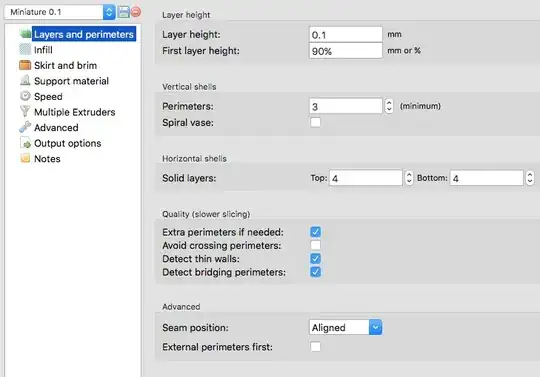Click the Bottom solid layers stepper

530,178
